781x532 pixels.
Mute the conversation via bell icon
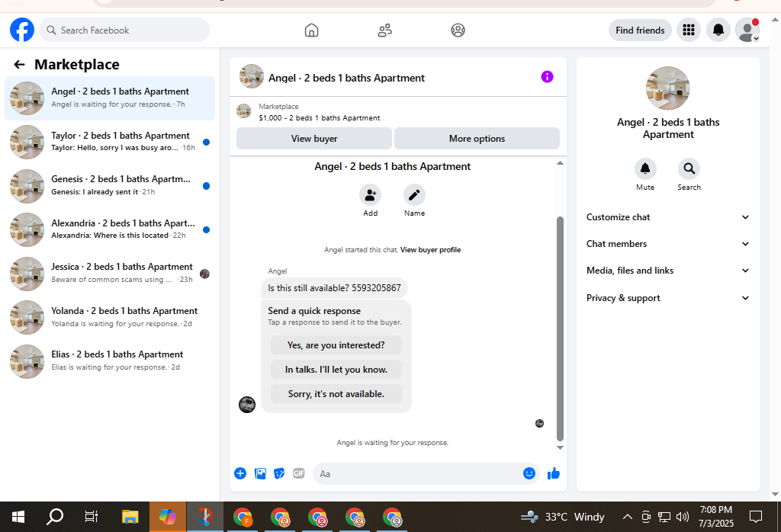point(645,168)
